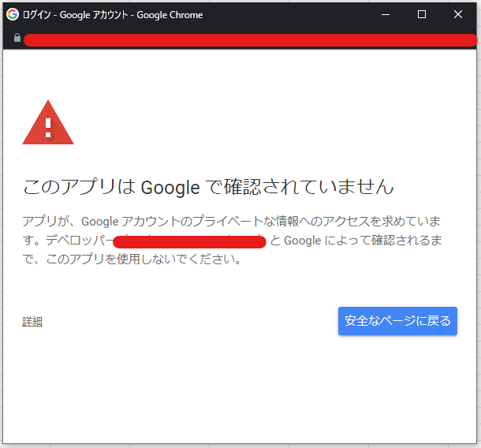Viewport: 481px width, 448px height.
Task: Click the 詳細 (details) link
Action: (x=32, y=322)
